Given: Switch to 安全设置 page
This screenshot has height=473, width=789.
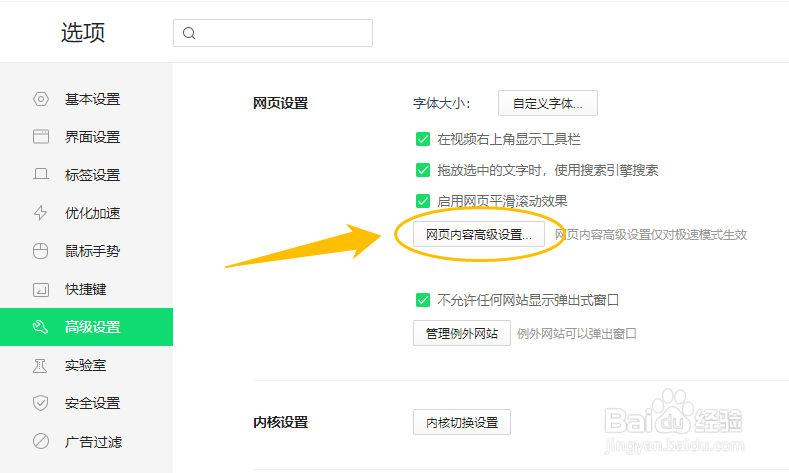Looking at the screenshot, I should (x=87, y=403).
